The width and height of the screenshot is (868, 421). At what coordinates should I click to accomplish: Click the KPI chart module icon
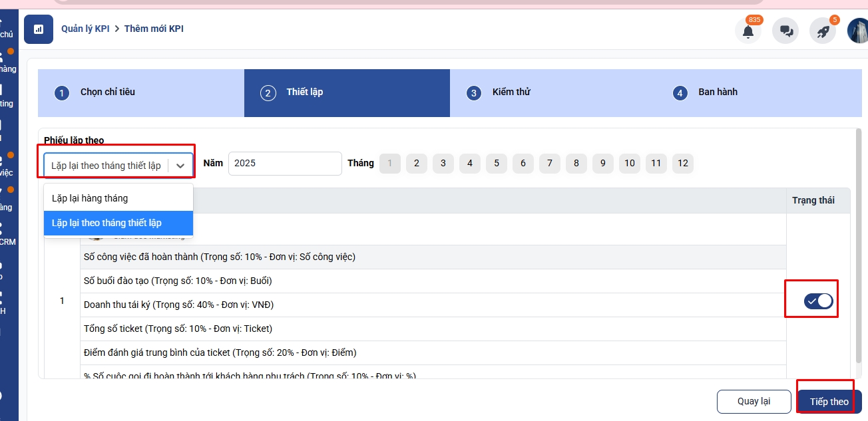pos(39,29)
